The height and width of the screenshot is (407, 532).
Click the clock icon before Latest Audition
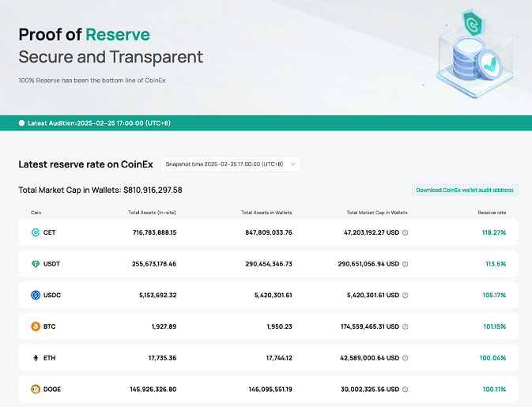[x=21, y=123]
